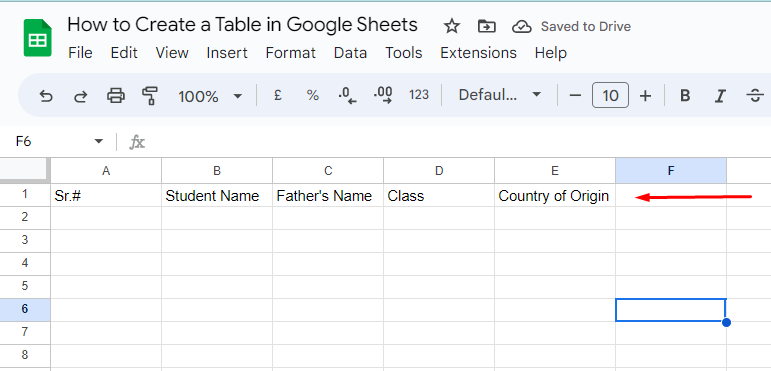The height and width of the screenshot is (371, 771).
Task: Select row 1 header
Action: [x=25, y=195]
